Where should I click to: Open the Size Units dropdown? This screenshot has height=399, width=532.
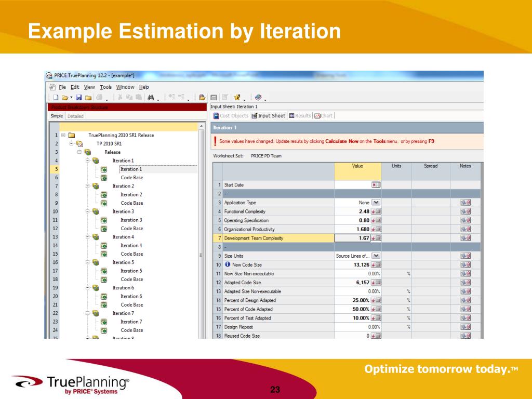376,256
